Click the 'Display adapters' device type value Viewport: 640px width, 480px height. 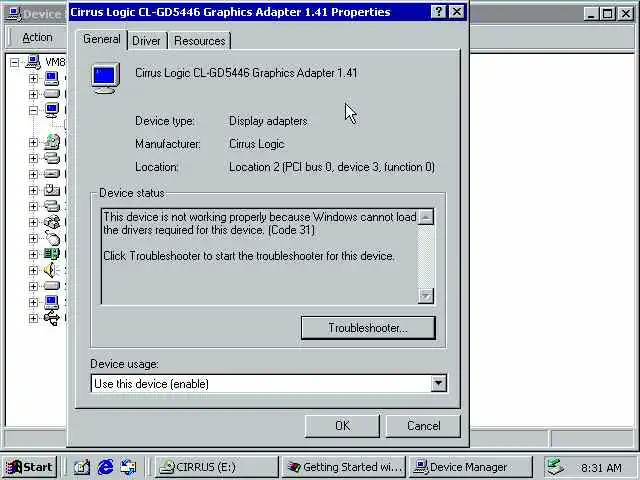[268, 121]
